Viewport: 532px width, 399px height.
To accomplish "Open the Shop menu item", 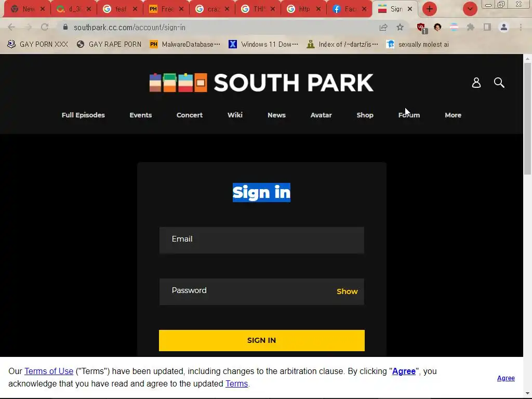I will pos(365,115).
